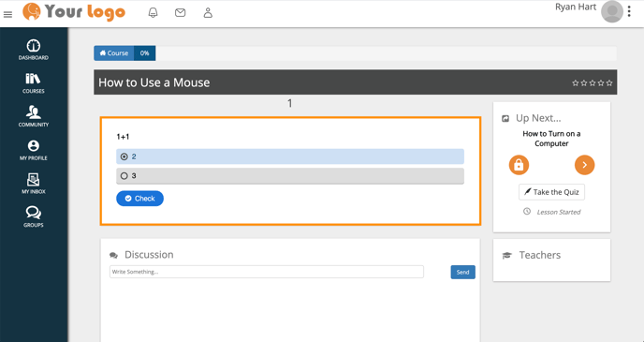Click the person icon in top bar
This screenshot has width=644, height=342.
tap(208, 13)
